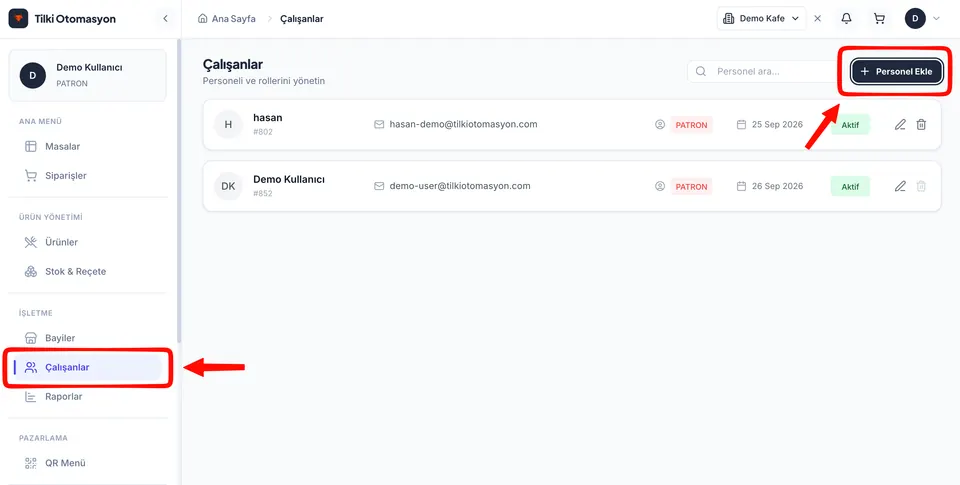Click employee ID #852
Screen dimensions: 960x485
[x=263, y=193]
